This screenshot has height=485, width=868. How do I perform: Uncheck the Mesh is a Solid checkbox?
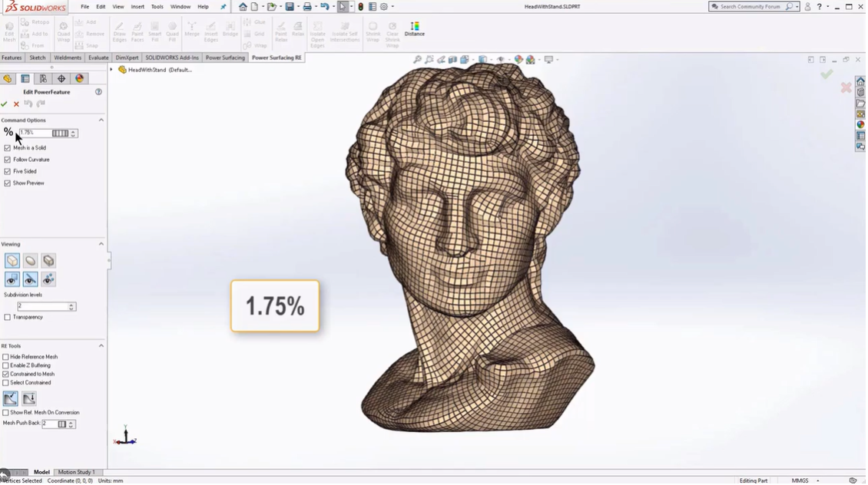click(8, 148)
